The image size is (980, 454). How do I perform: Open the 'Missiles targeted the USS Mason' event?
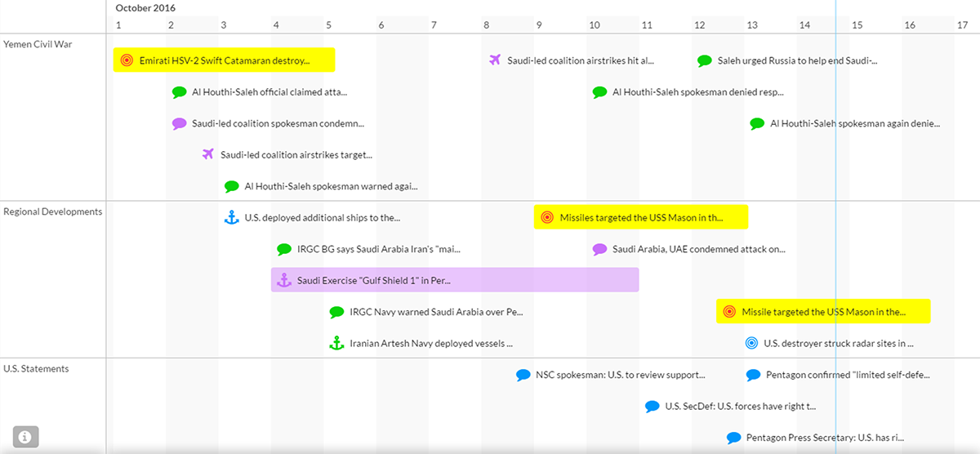641,218
